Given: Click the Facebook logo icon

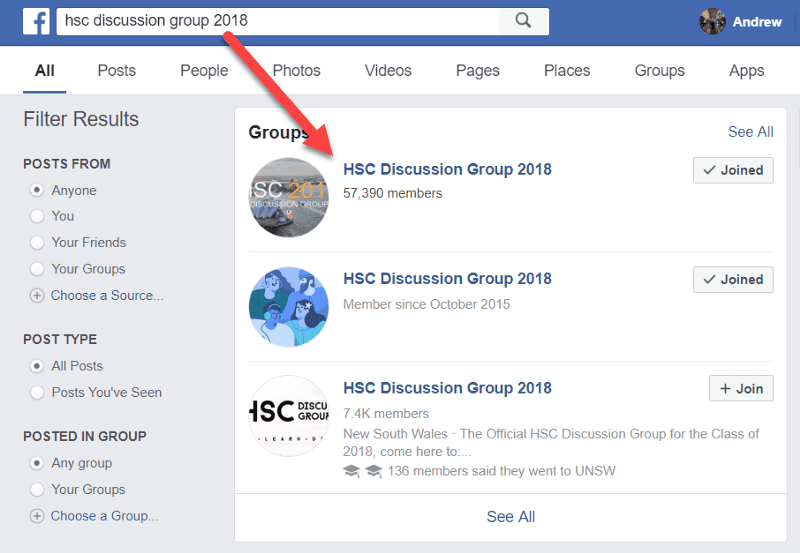Looking at the screenshot, I should pyautogui.click(x=36, y=21).
